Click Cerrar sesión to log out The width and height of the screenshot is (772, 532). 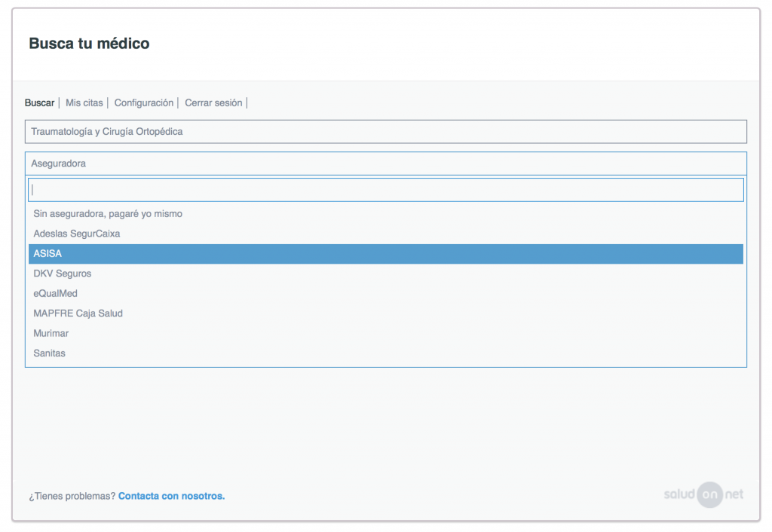click(x=213, y=102)
